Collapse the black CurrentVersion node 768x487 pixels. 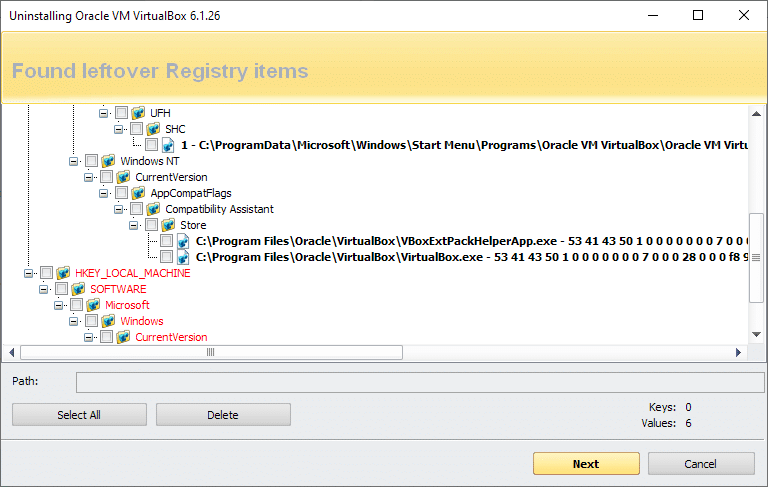tap(89, 177)
